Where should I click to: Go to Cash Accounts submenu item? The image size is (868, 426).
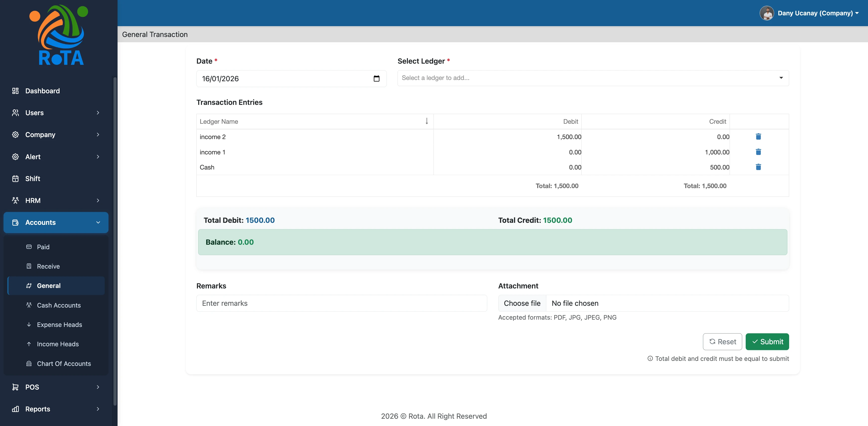pos(59,305)
